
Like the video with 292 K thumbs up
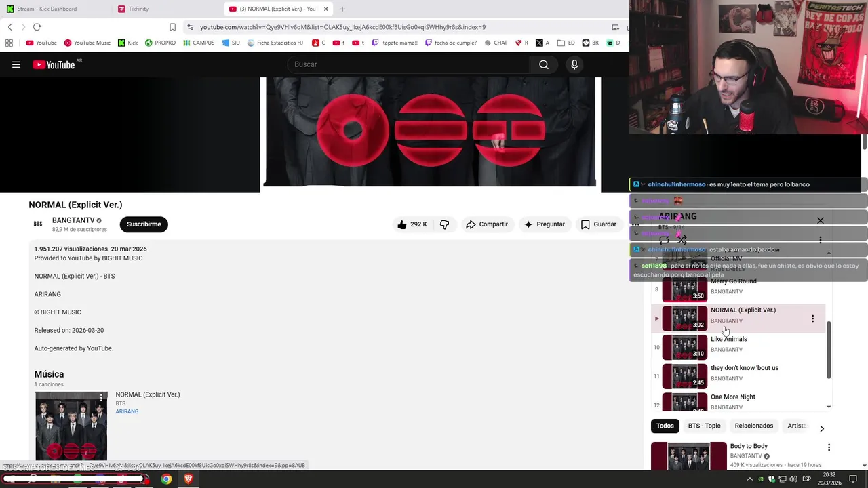(412, 224)
